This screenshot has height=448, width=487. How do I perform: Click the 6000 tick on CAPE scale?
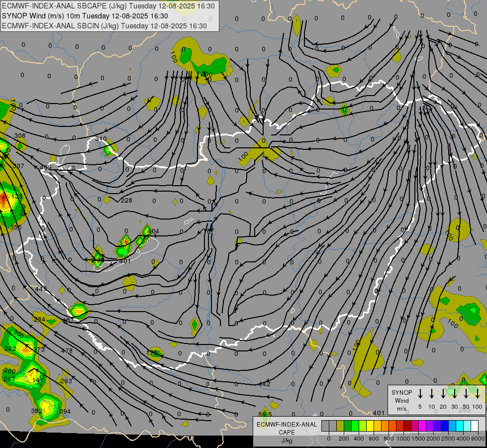tap(478, 439)
